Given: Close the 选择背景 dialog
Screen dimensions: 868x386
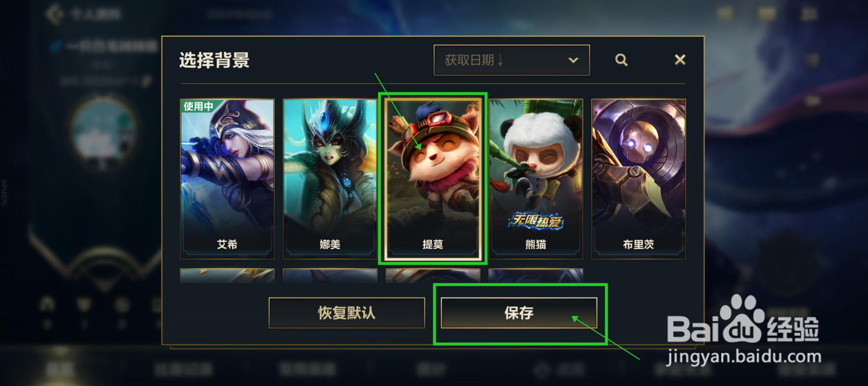Looking at the screenshot, I should 680,60.
